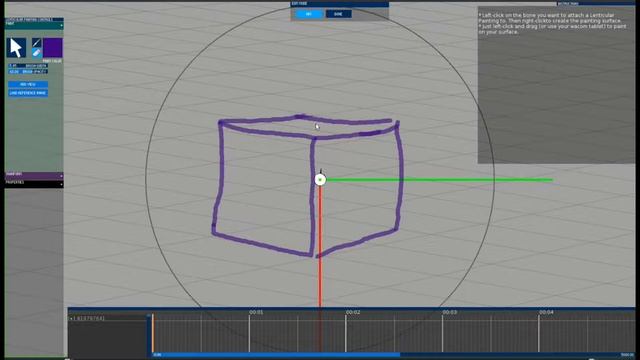Open the purple paint color swatch
640x360 pixels.
(x=53, y=48)
